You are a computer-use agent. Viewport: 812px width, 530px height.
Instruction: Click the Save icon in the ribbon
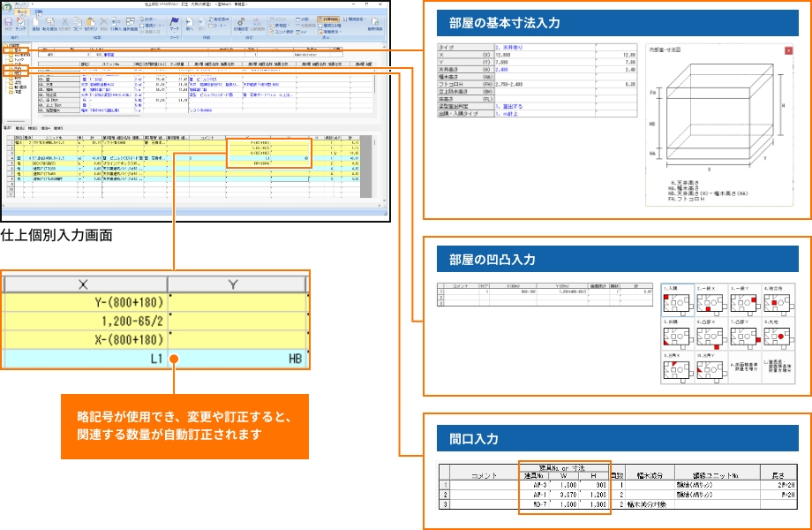click(9, 22)
